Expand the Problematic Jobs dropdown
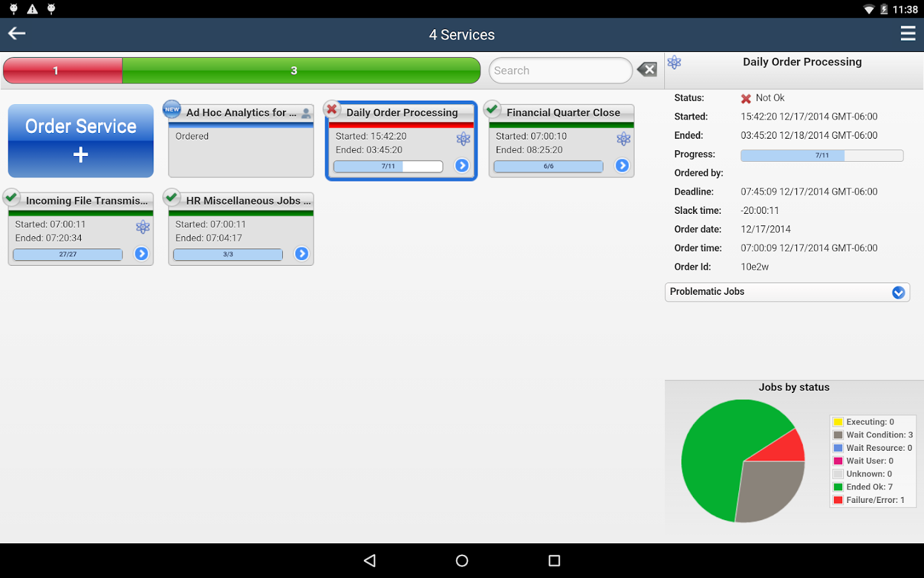This screenshot has width=924, height=578. point(898,292)
